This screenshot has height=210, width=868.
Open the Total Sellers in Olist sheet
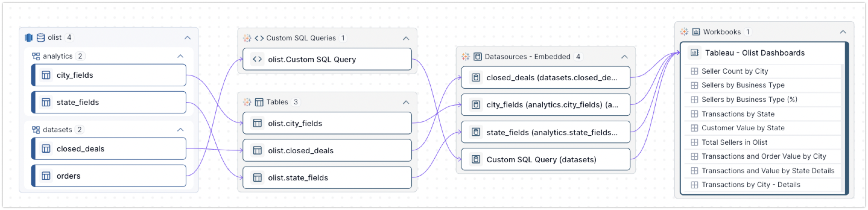coord(734,142)
